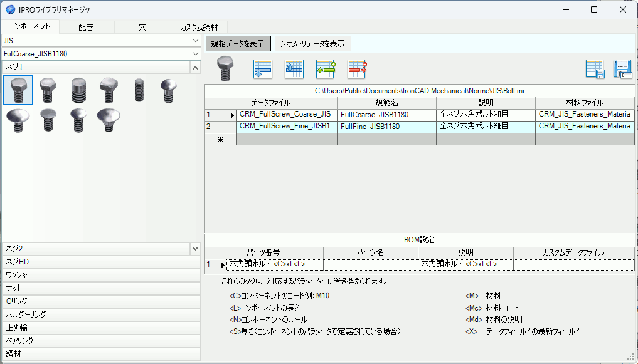Expand the ワッシャ category
638x364 pixels.
(x=102, y=275)
